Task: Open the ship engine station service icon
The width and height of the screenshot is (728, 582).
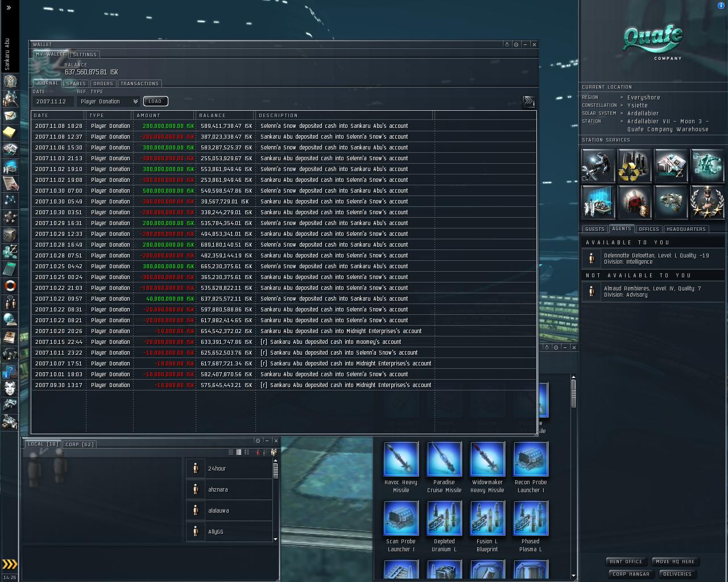Action: coord(671,202)
